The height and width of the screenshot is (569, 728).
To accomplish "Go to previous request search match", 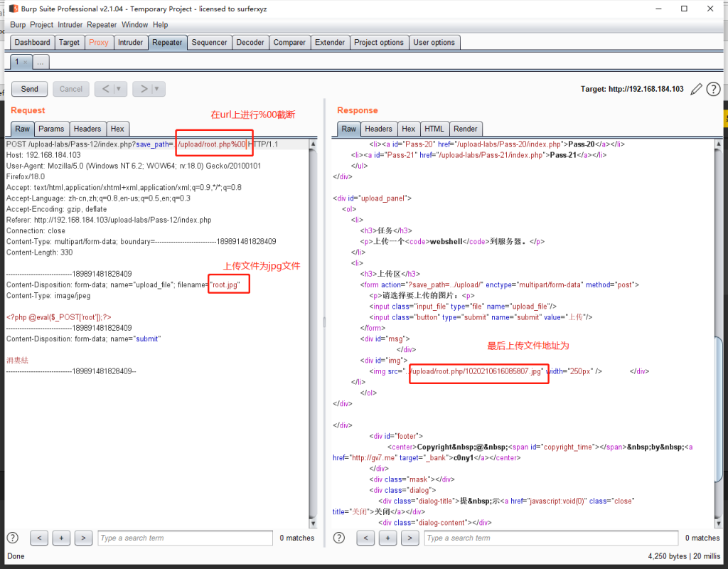I will pyautogui.click(x=39, y=538).
